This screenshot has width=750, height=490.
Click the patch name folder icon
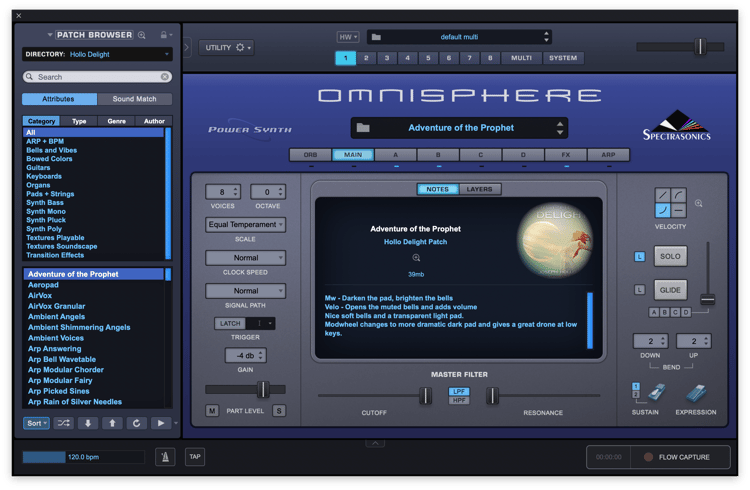click(x=363, y=128)
